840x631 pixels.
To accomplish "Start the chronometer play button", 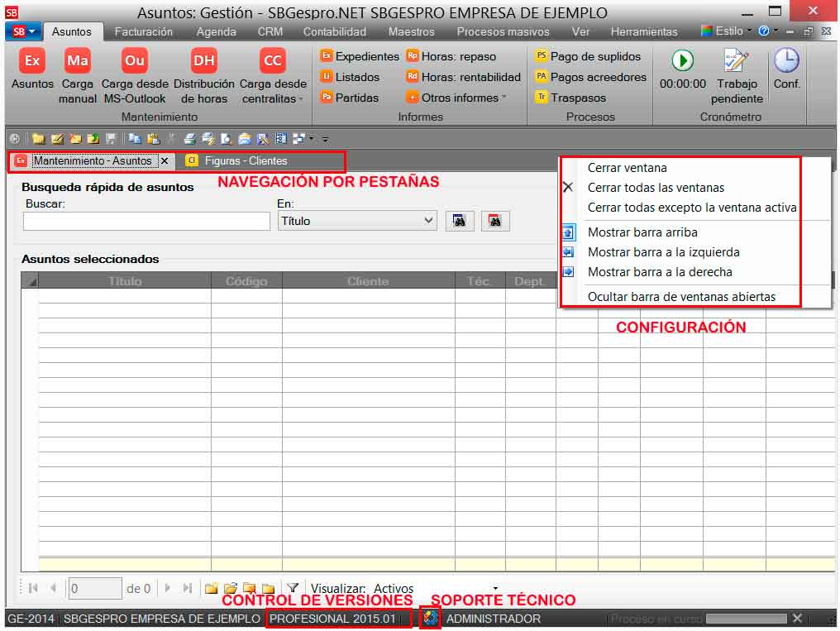I will coord(682,61).
